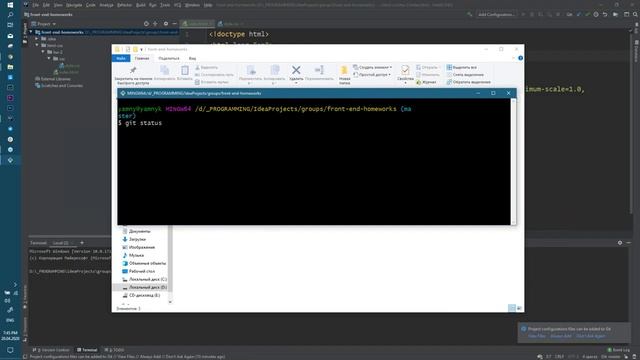This screenshot has width=640, height=360.
Task: Click Снять выделение in ribbon
Action: [465, 75]
